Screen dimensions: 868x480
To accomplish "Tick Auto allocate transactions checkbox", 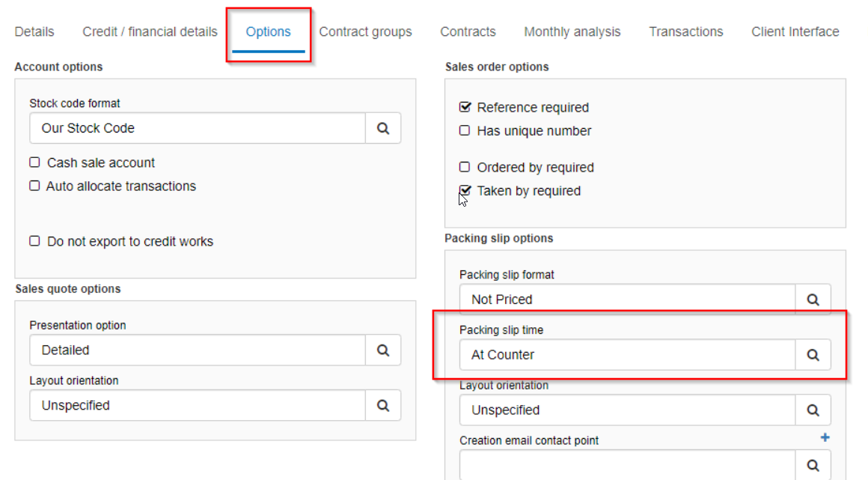I will tap(35, 186).
